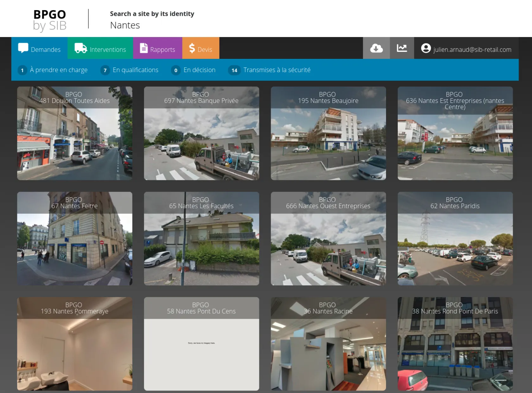Screen dimensions: 532x393
Task: Click the document Rapports icon
Action: [x=144, y=48]
